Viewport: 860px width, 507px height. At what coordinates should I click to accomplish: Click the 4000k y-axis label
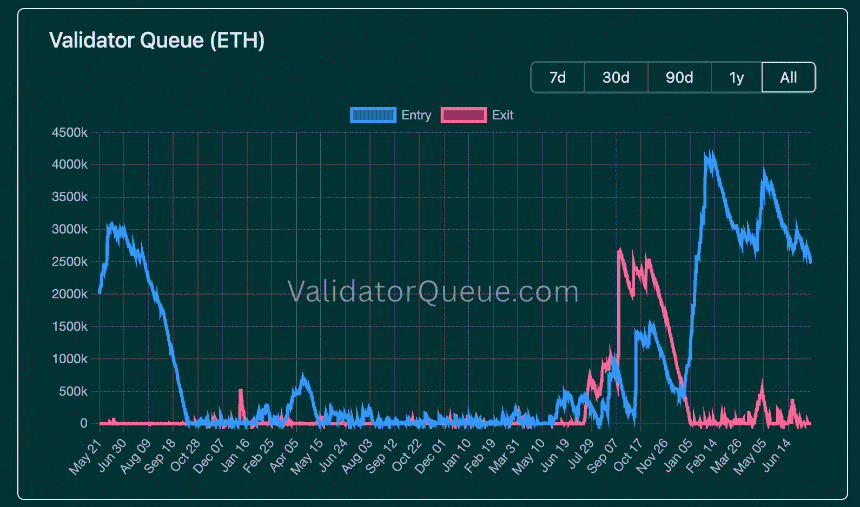(x=70, y=165)
